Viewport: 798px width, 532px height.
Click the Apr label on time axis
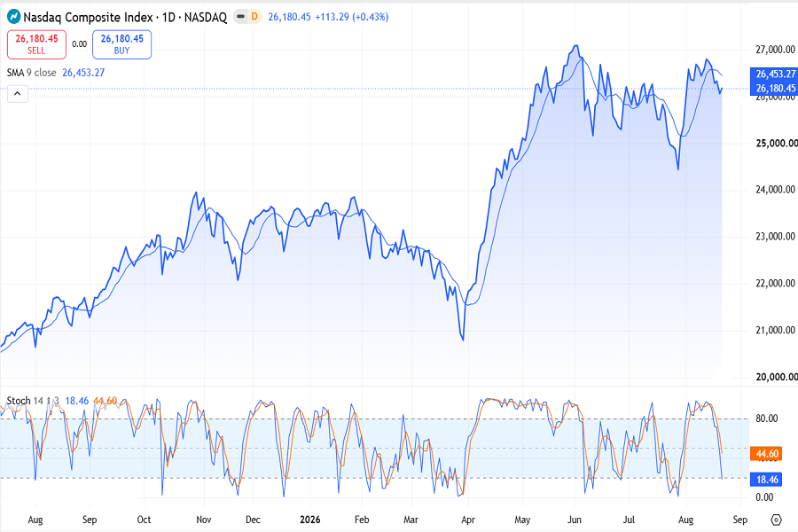click(468, 520)
